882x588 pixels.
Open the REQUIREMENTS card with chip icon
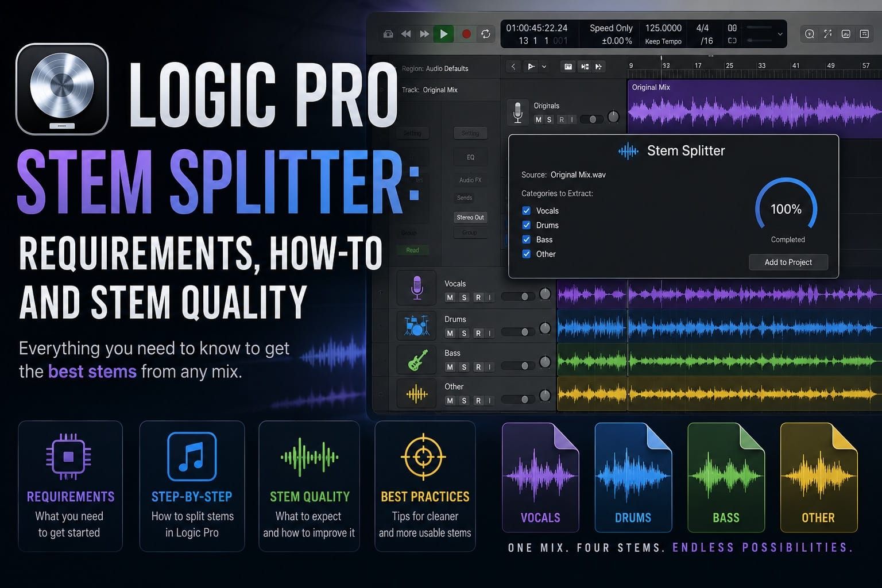click(x=70, y=486)
